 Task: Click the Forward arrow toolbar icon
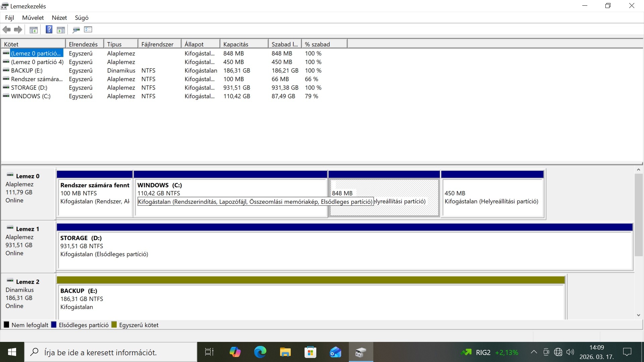(18, 30)
